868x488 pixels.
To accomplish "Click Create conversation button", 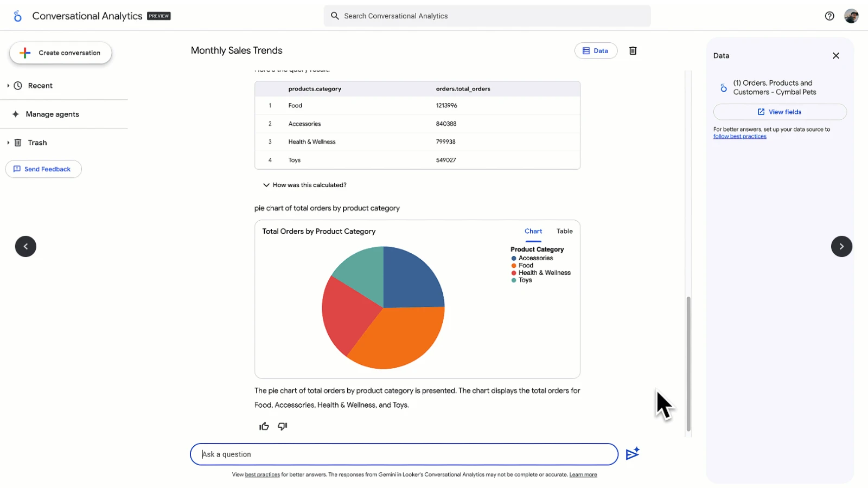I will [x=60, y=53].
